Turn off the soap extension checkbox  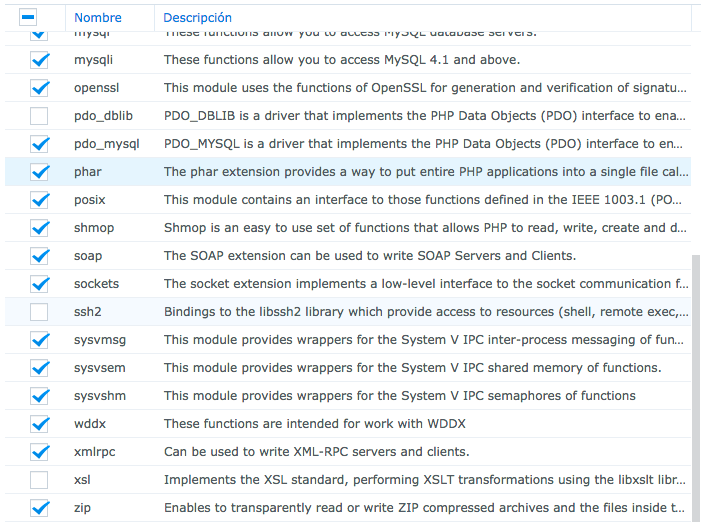click(x=39, y=256)
